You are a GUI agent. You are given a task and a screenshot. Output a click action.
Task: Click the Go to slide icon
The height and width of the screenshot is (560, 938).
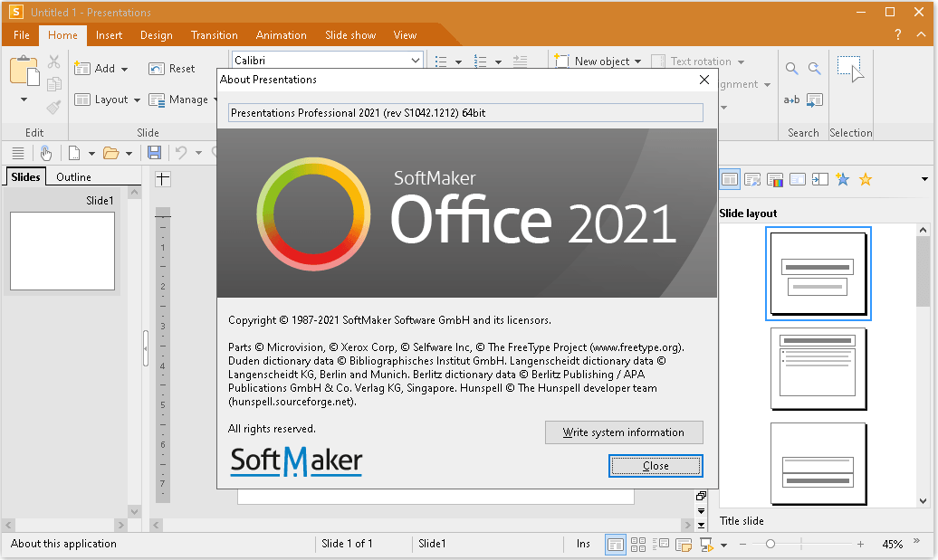(x=815, y=100)
